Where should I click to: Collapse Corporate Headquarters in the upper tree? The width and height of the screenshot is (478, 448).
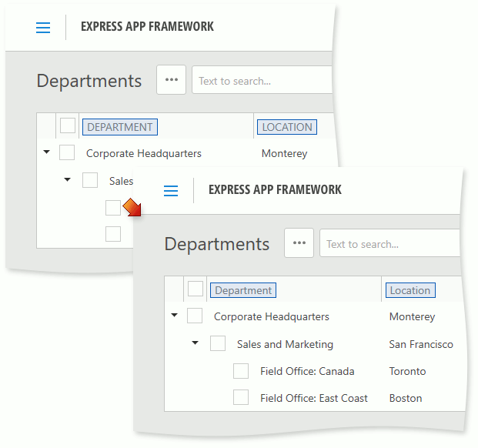pyautogui.click(x=47, y=152)
